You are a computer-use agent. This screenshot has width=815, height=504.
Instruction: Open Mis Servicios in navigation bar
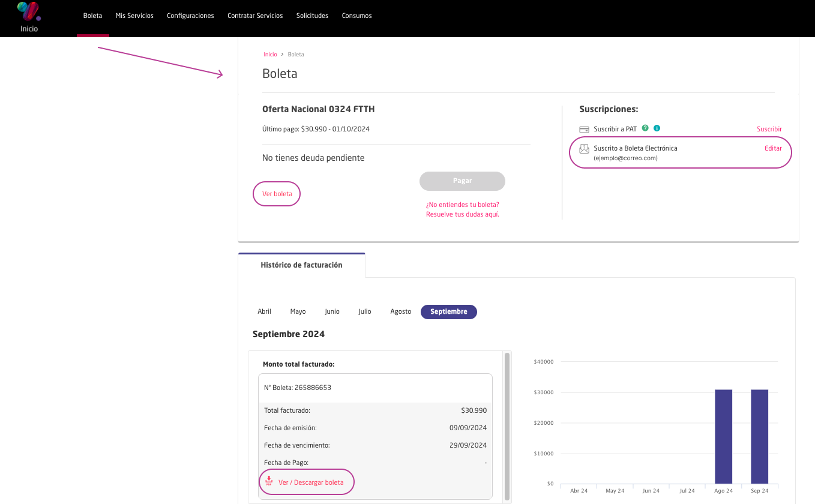pyautogui.click(x=134, y=16)
